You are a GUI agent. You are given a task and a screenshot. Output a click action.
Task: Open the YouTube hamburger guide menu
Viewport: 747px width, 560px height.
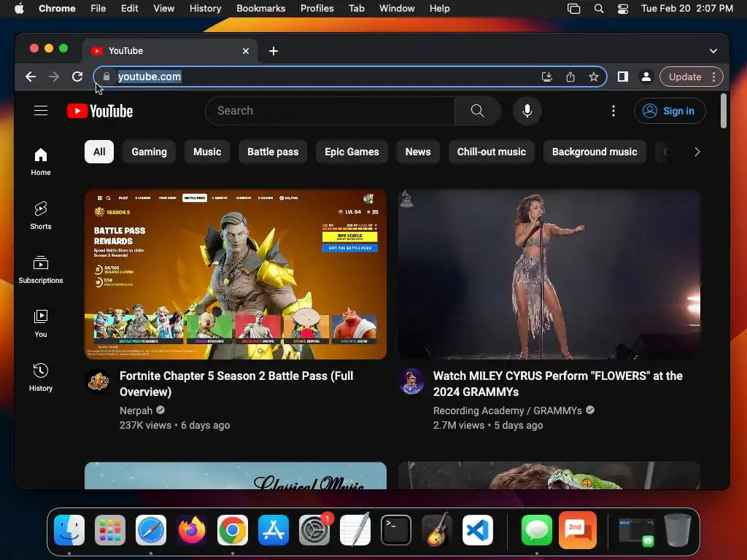coord(41,111)
